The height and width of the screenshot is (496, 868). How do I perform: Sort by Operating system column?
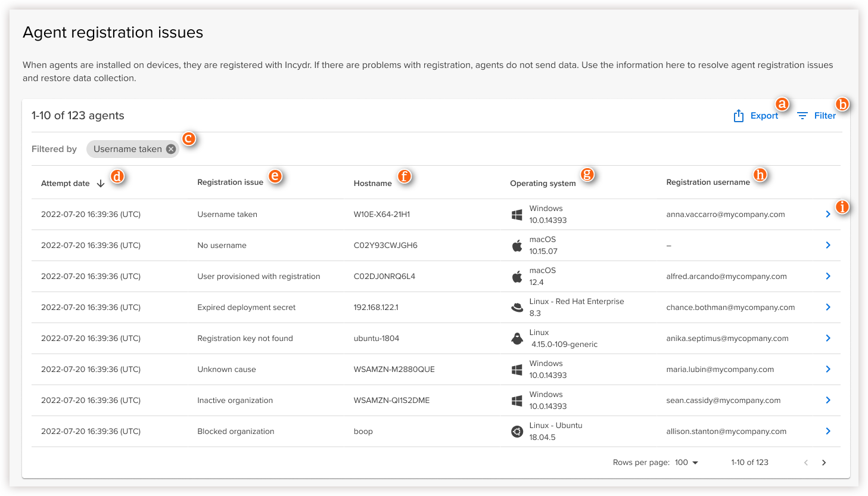tap(542, 184)
